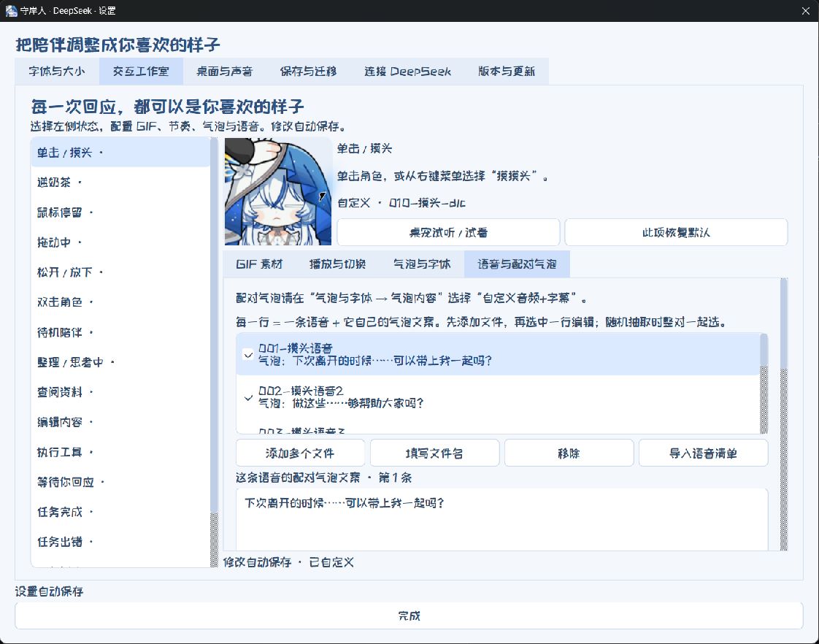Select the 任务出错 state
The width and height of the screenshot is (819, 644).
tap(120, 542)
